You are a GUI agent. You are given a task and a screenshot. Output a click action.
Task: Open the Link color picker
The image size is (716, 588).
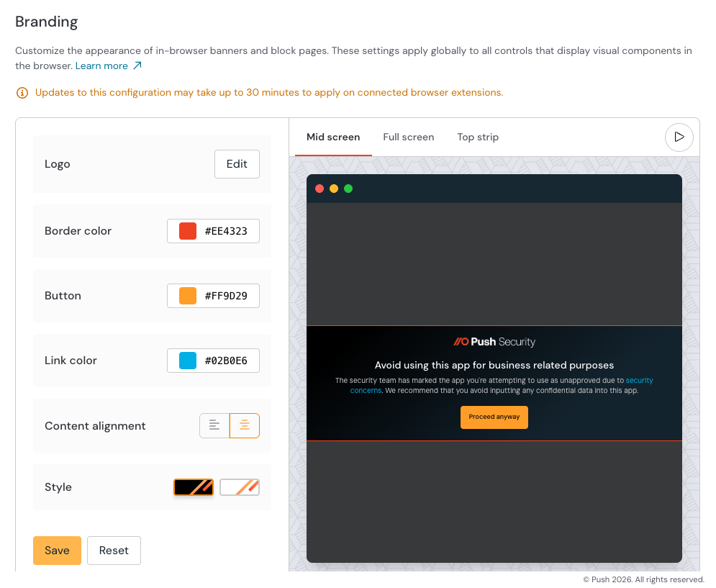click(x=213, y=361)
